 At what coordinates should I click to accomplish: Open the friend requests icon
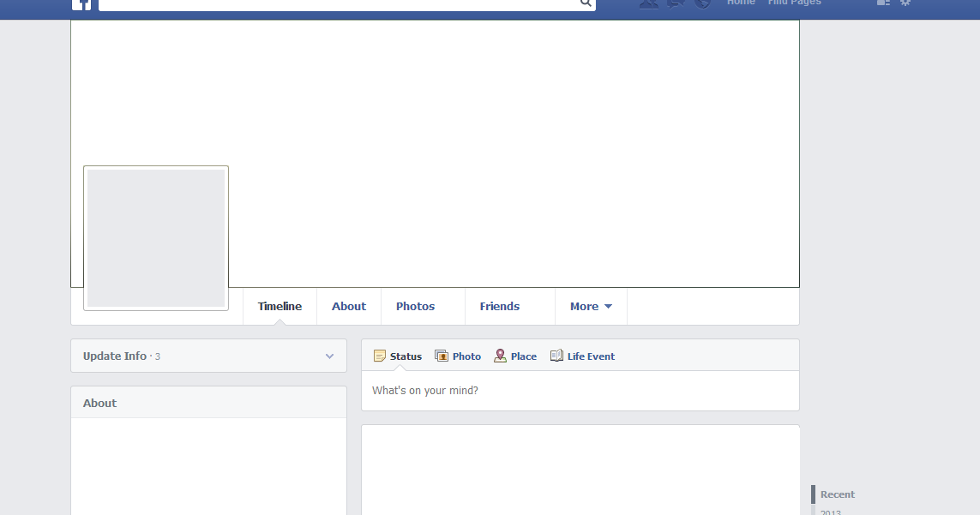[649, 4]
